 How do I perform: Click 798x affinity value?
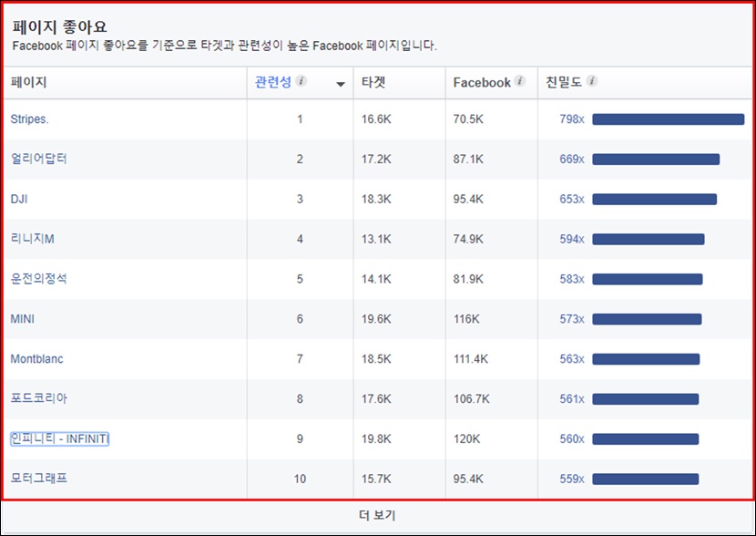click(572, 119)
